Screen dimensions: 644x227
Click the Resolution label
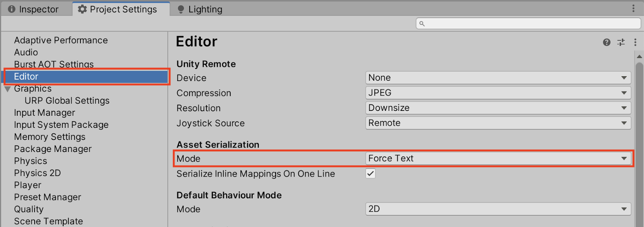tap(198, 108)
